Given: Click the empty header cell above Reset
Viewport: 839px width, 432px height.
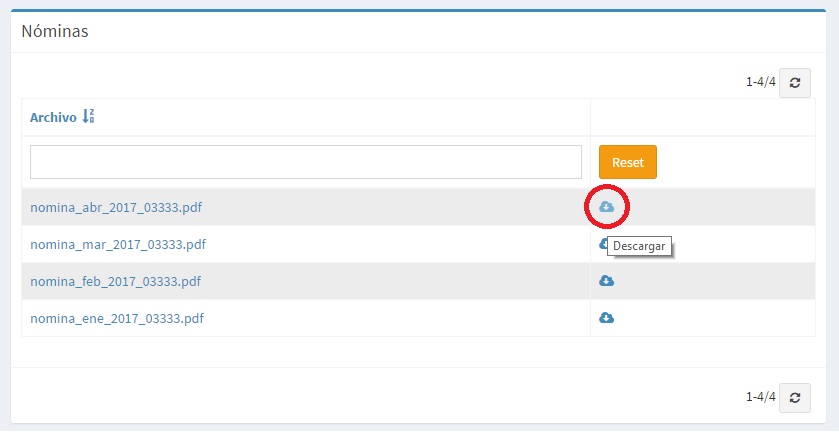Looking at the screenshot, I should (703, 117).
